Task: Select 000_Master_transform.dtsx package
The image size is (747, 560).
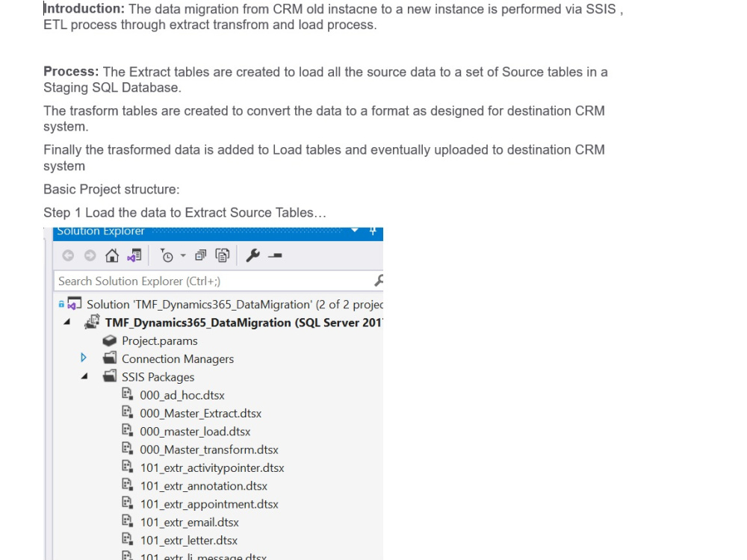Action: (x=209, y=449)
